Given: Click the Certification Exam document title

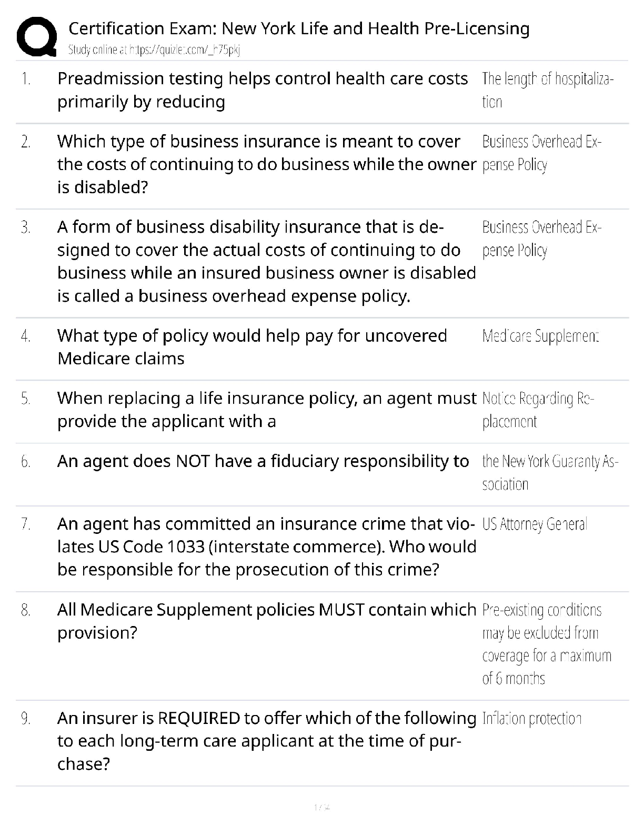Looking at the screenshot, I should pyautogui.click(x=299, y=28).
